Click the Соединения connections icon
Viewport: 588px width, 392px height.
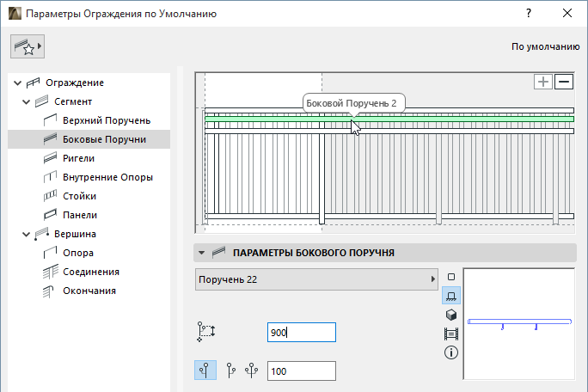[x=50, y=272]
